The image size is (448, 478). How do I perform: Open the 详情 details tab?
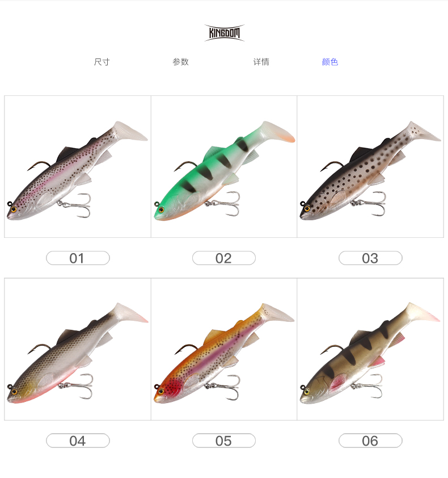[x=261, y=62]
